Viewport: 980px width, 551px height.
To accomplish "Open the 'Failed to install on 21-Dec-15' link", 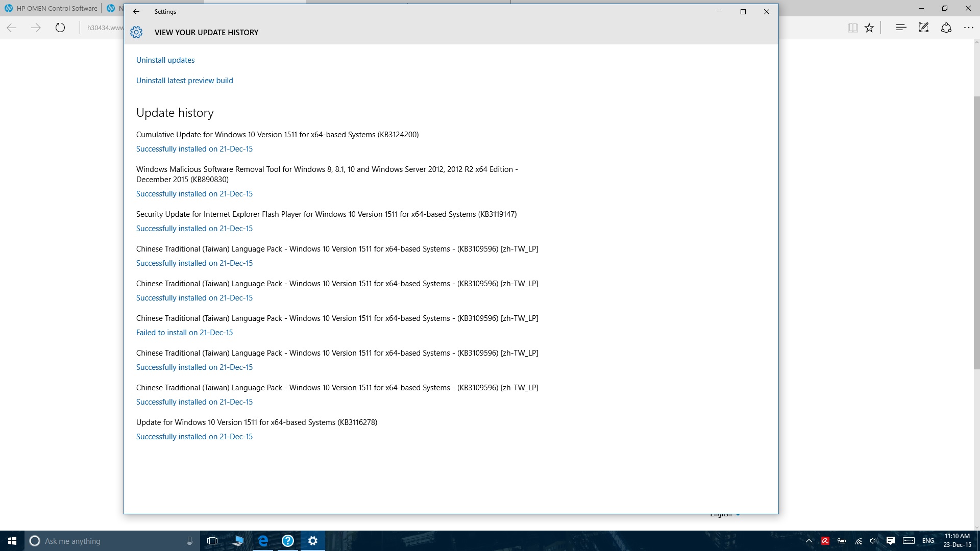I will pyautogui.click(x=185, y=333).
